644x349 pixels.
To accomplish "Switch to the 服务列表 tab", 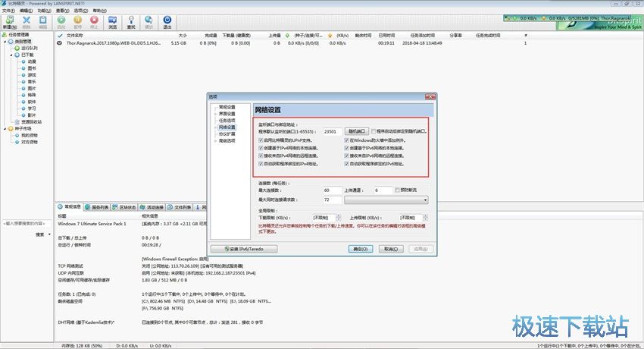I will pos(97,207).
